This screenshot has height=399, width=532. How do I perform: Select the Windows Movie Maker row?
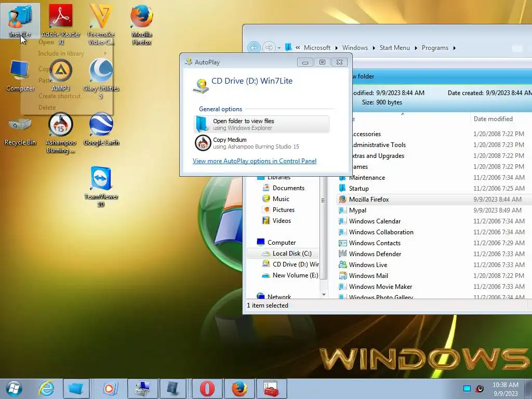point(434,286)
